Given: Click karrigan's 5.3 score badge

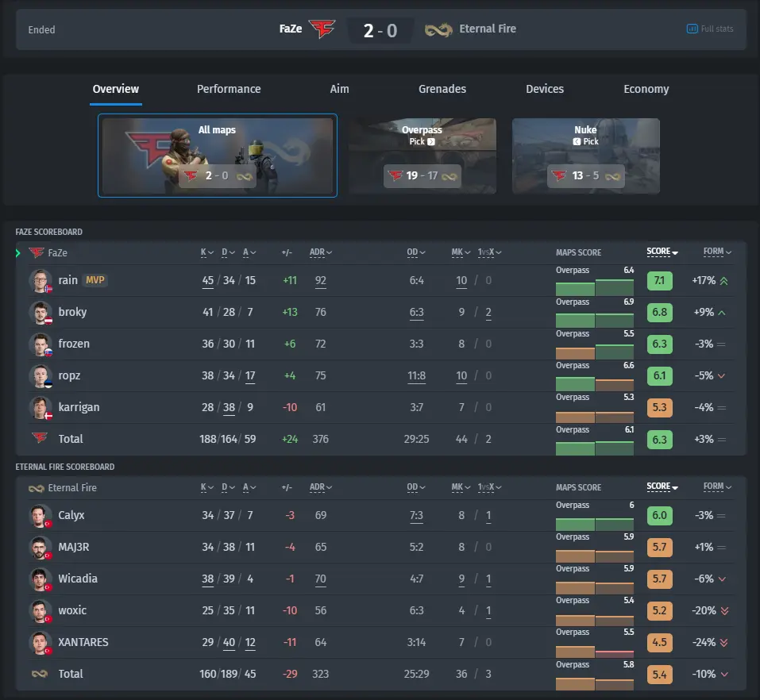Looking at the screenshot, I should tap(660, 408).
